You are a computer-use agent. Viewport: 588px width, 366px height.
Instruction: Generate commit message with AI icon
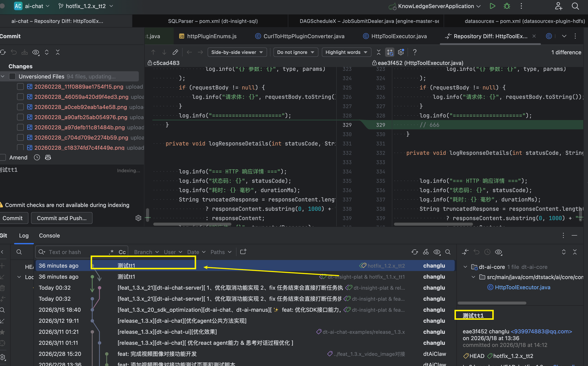click(x=48, y=157)
